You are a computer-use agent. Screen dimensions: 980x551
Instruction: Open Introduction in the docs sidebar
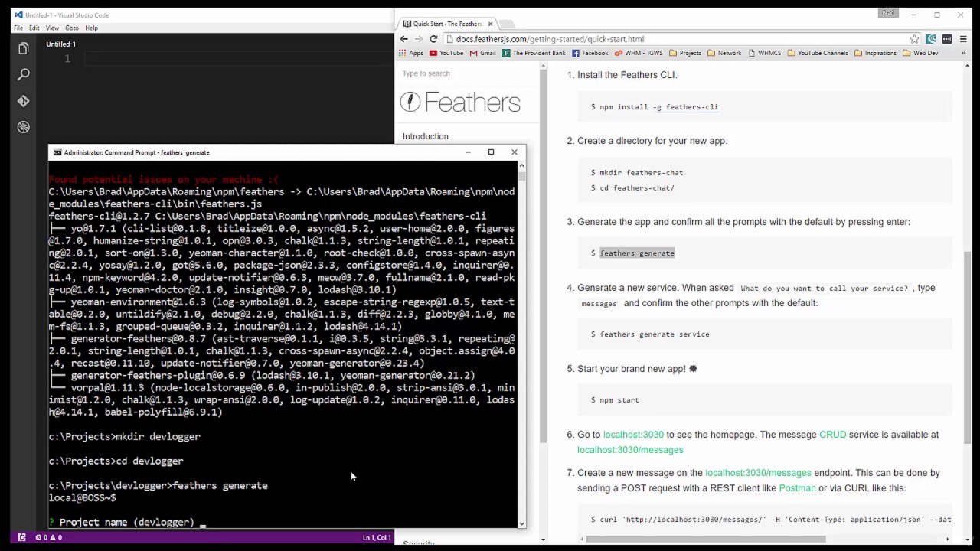point(426,136)
